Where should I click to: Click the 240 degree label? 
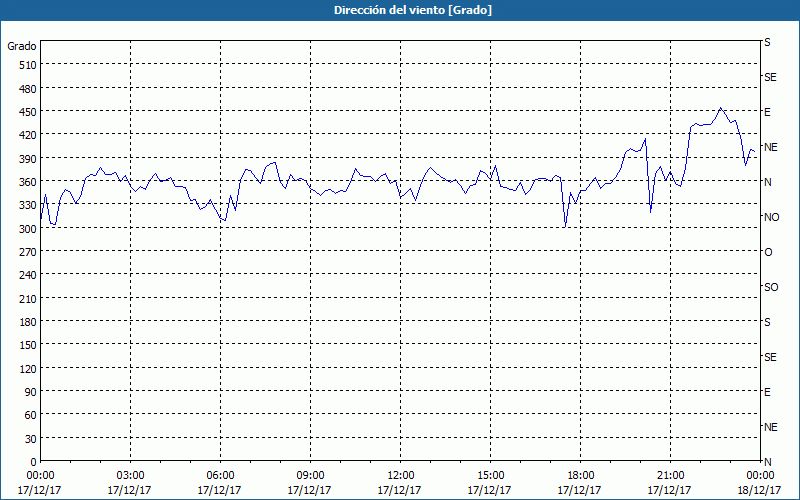point(29,276)
